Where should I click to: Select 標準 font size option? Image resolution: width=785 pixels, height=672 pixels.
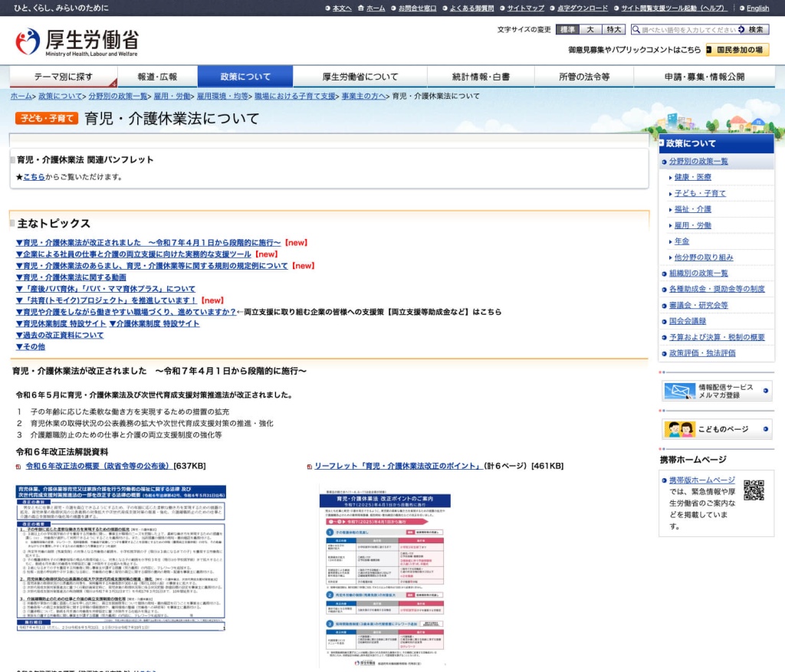click(567, 30)
